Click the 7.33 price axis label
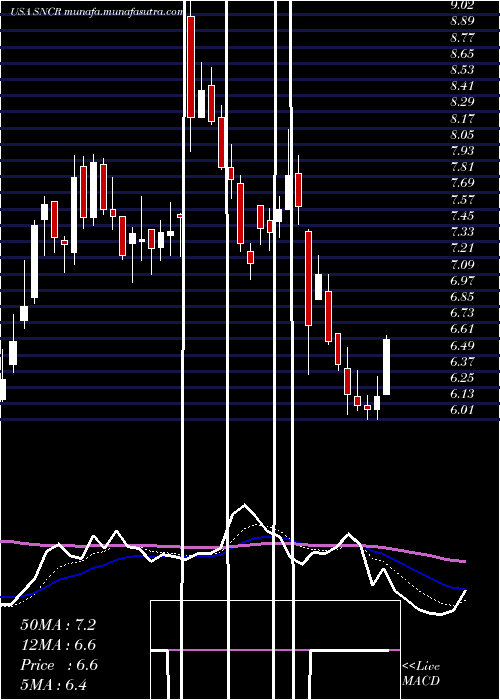The height and width of the screenshot is (700, 500). 462,232
